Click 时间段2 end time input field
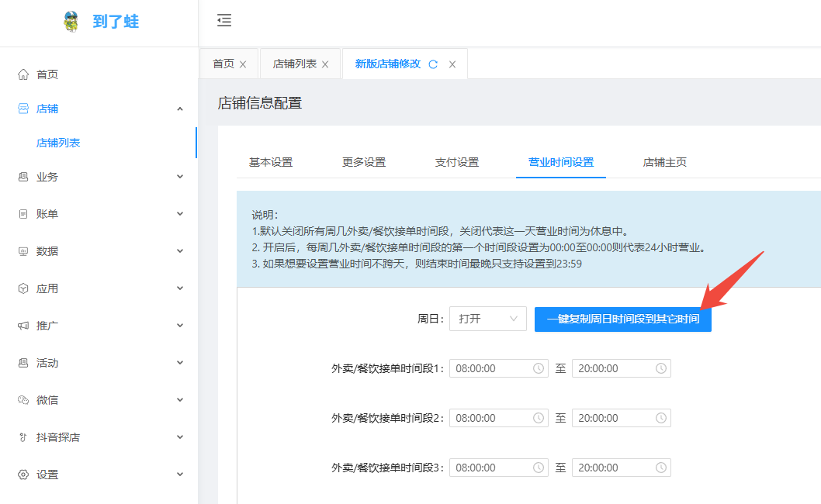 click(x=622, y=418)
